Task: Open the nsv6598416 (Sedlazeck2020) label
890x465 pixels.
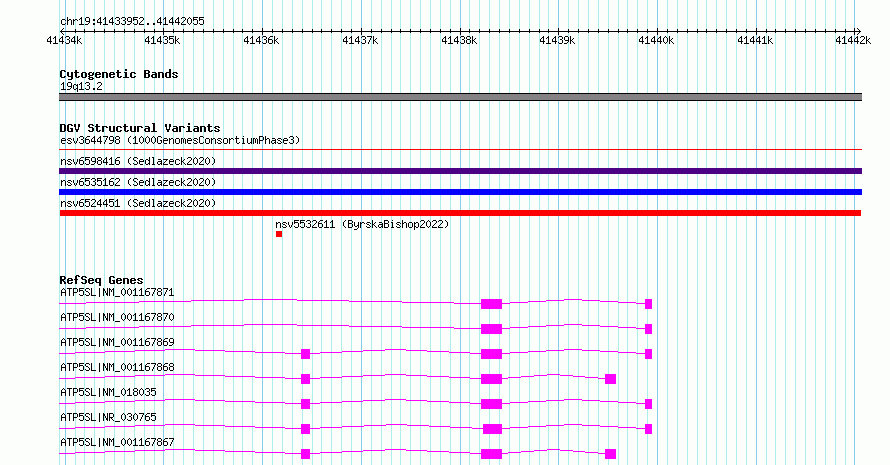Action: [138, 161]
